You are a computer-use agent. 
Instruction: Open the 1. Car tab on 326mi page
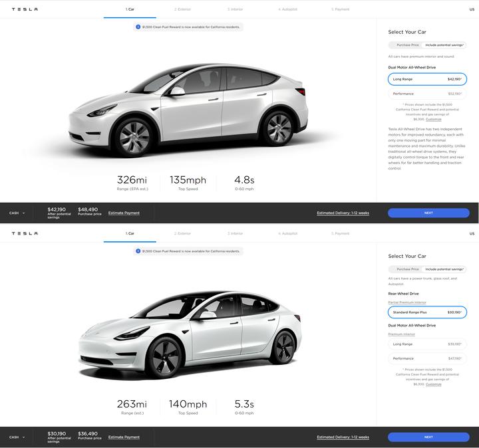tap(130, 9)
